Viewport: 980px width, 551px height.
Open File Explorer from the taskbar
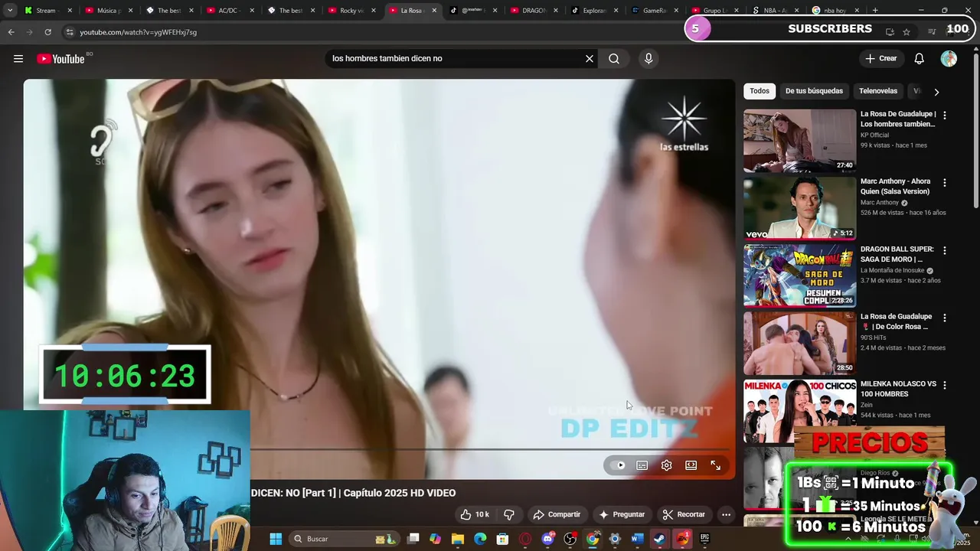[458, 539]
